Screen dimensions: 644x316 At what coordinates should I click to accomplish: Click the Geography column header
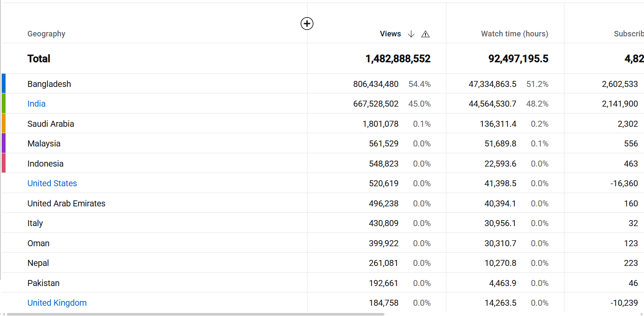(46, 34)
